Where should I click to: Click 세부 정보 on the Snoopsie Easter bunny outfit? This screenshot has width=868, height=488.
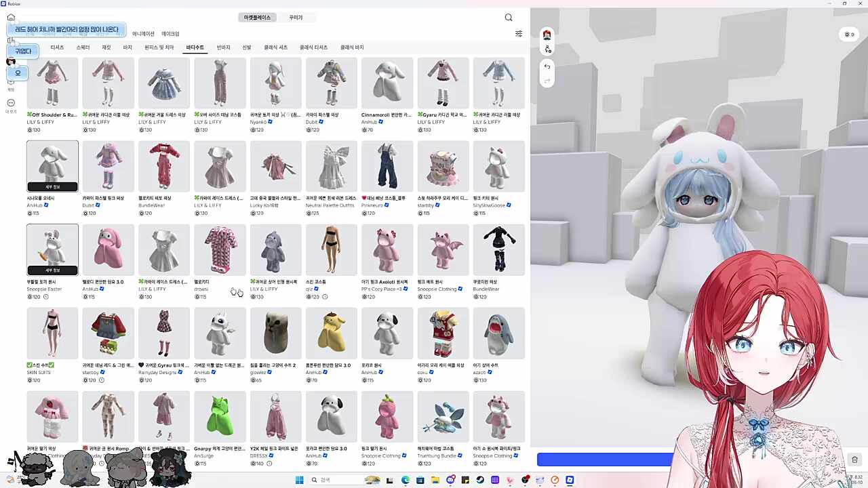pos(52,270)
